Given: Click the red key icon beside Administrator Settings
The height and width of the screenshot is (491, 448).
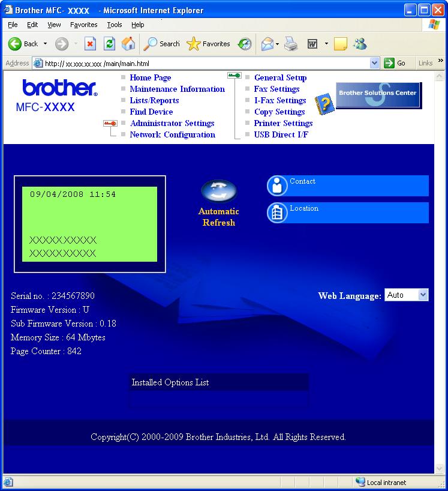Looking at the screenshot, I should tap(110, 124).
